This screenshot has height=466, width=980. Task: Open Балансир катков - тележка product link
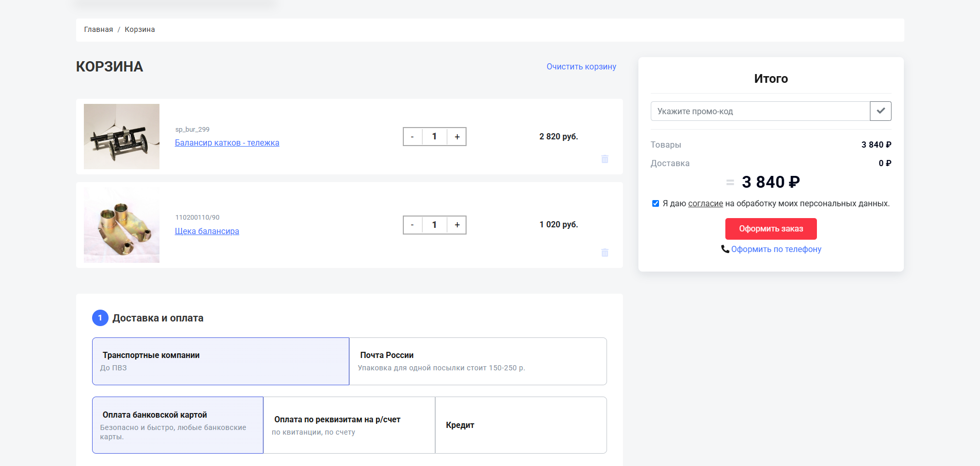pos(227,143)
